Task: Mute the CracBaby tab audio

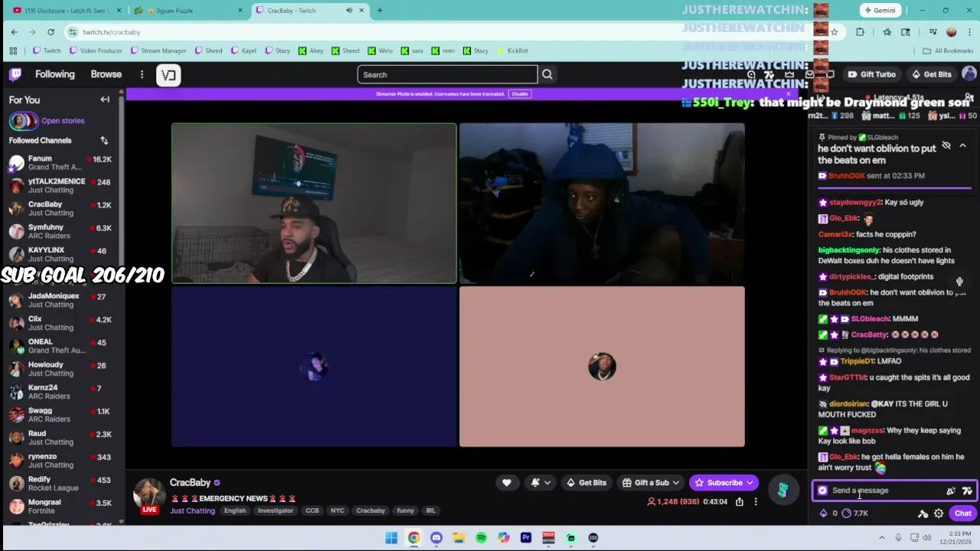Action: pos(349,10)
